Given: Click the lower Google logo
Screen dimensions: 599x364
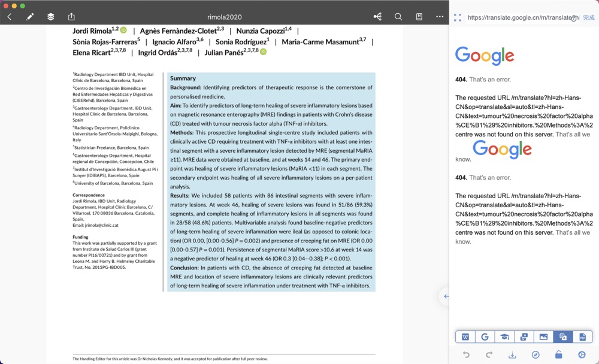Looking at the screenshot, I should click(x=502, y=149).
